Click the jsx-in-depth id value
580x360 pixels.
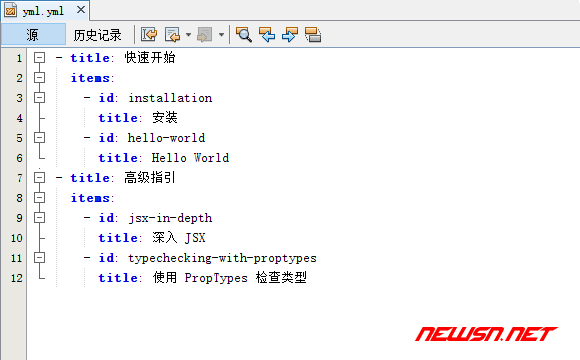pyautogui.click(x=170, y=218)
